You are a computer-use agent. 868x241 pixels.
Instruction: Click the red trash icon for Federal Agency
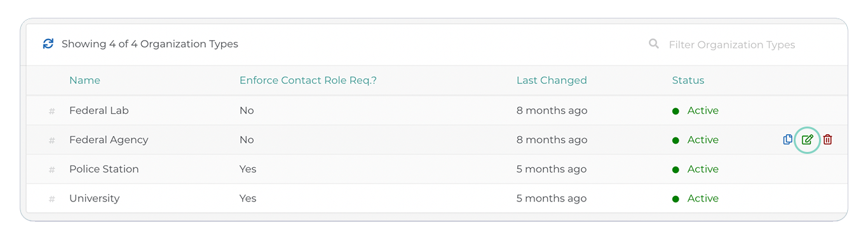pos(827,140)
